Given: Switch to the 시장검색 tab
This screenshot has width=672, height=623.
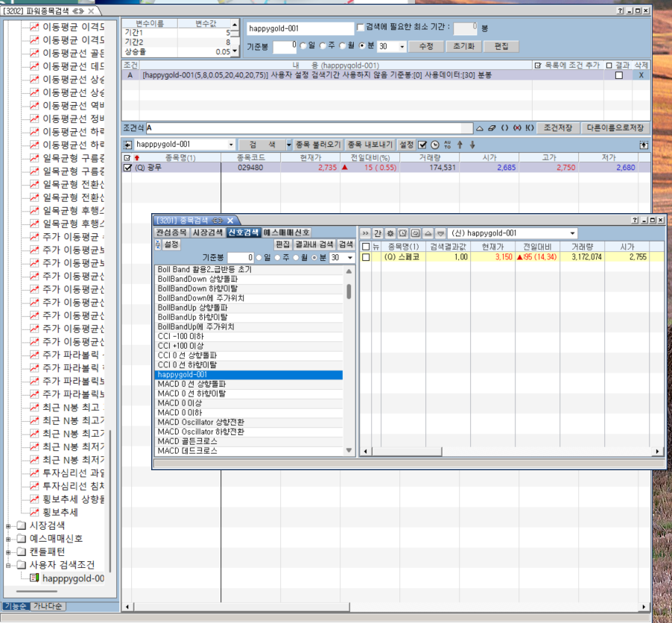Looking at the screenshot, I should click(207, 233).
